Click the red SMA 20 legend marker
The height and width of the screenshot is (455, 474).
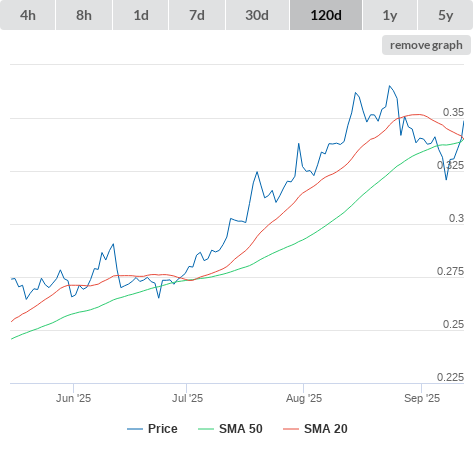tap(291, 429)
